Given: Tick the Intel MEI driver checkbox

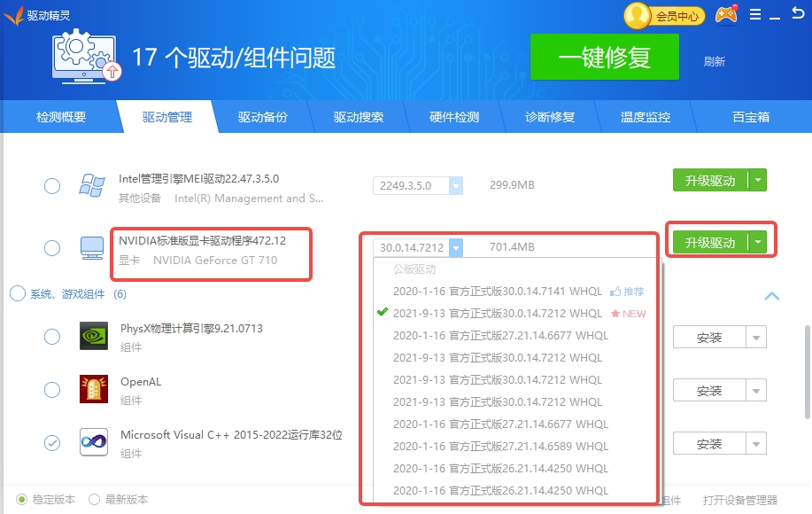Looking at the screenshot, I should 52,186.
